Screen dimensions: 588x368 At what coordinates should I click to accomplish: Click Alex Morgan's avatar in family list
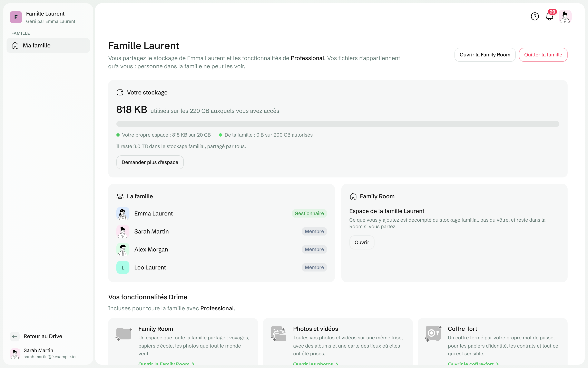123,249
